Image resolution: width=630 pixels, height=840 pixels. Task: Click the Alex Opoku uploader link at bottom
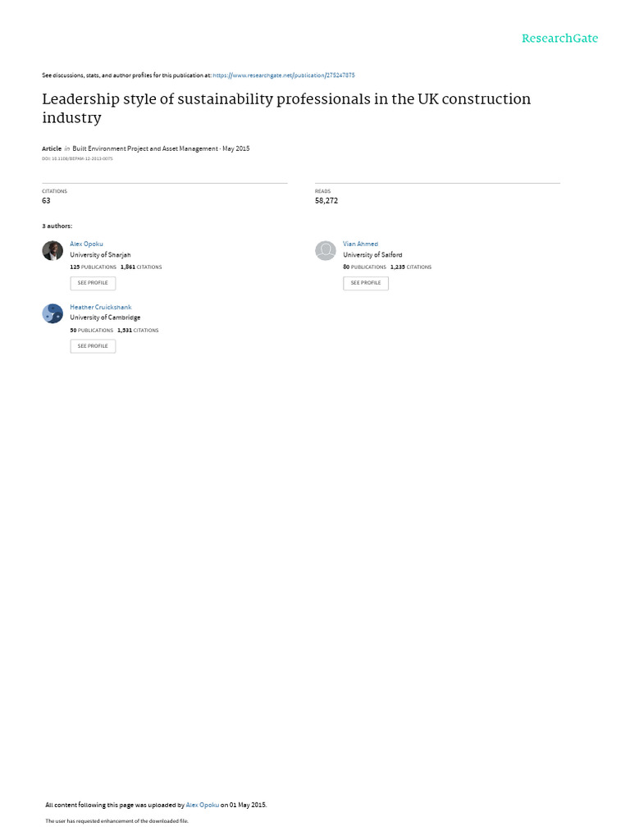202,805
